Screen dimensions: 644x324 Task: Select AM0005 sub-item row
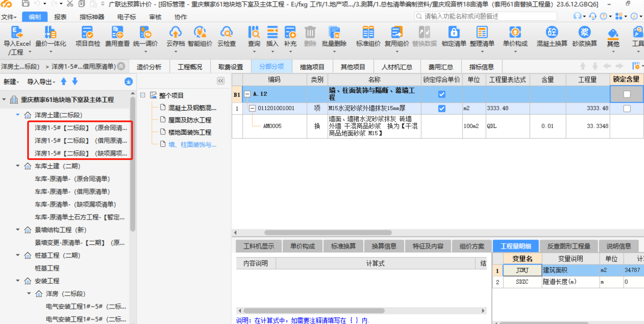click(438, 126)
